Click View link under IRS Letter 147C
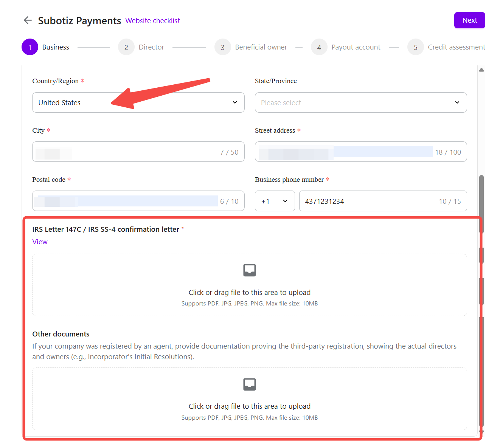 tap(40, 242)
